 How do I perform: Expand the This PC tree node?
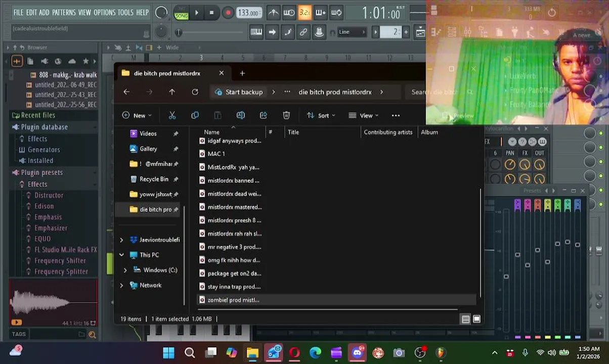121,255
